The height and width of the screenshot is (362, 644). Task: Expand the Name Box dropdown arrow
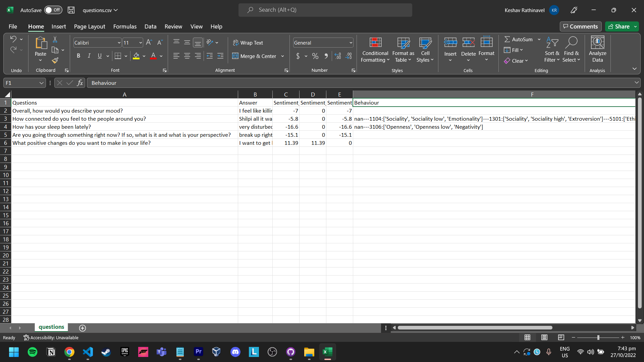pos(41,83)
